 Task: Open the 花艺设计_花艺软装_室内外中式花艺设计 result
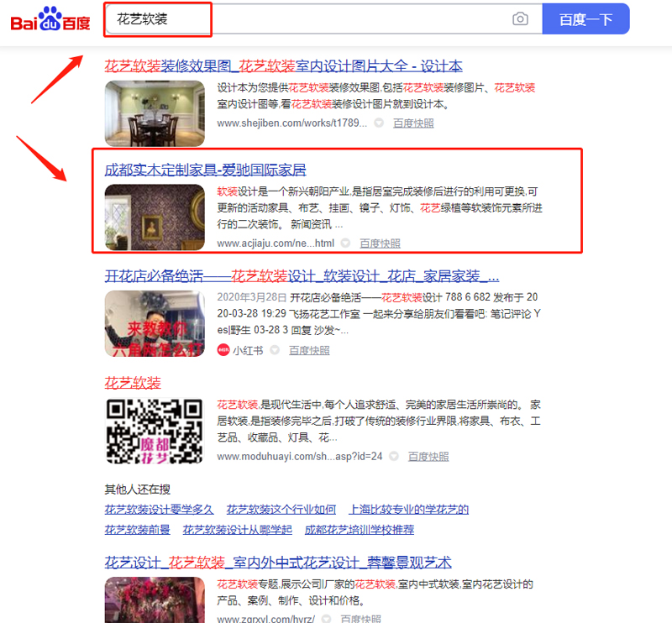pos(278,563)
